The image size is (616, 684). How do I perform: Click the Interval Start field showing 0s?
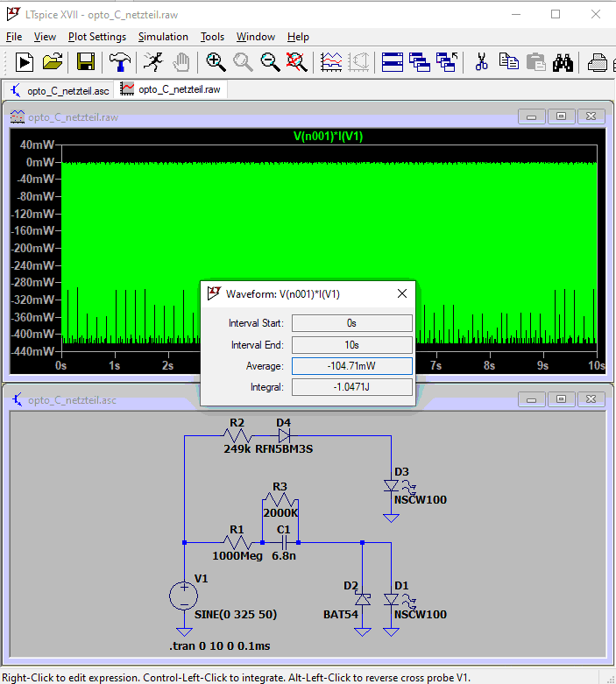click(352, 323)
